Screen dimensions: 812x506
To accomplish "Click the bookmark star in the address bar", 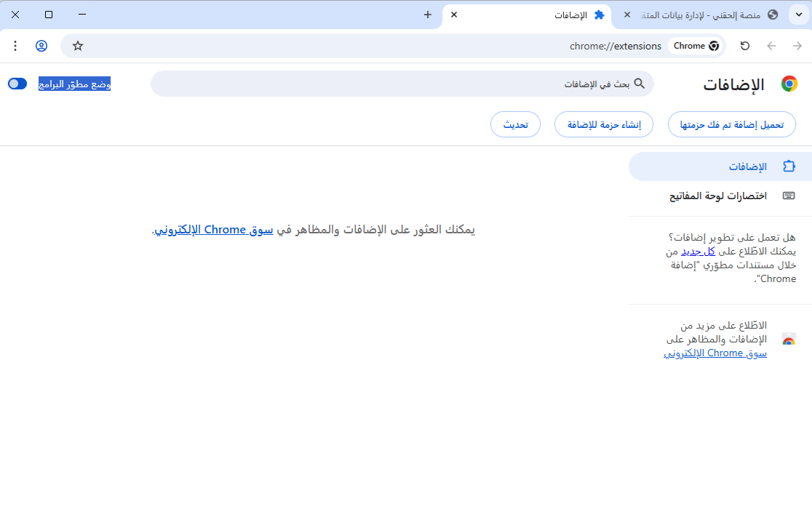I will pos(77,45).
